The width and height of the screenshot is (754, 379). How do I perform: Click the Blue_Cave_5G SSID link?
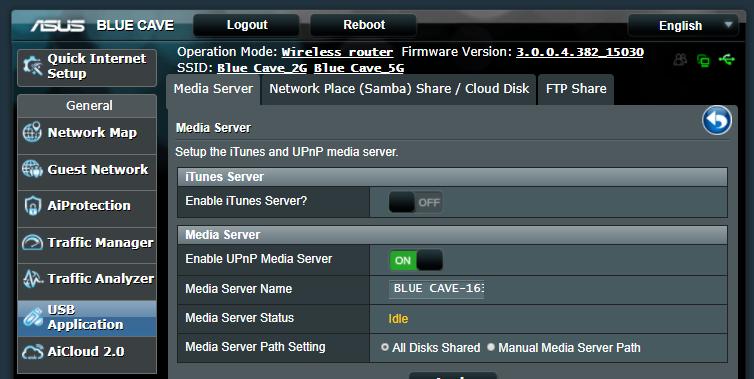359,68
